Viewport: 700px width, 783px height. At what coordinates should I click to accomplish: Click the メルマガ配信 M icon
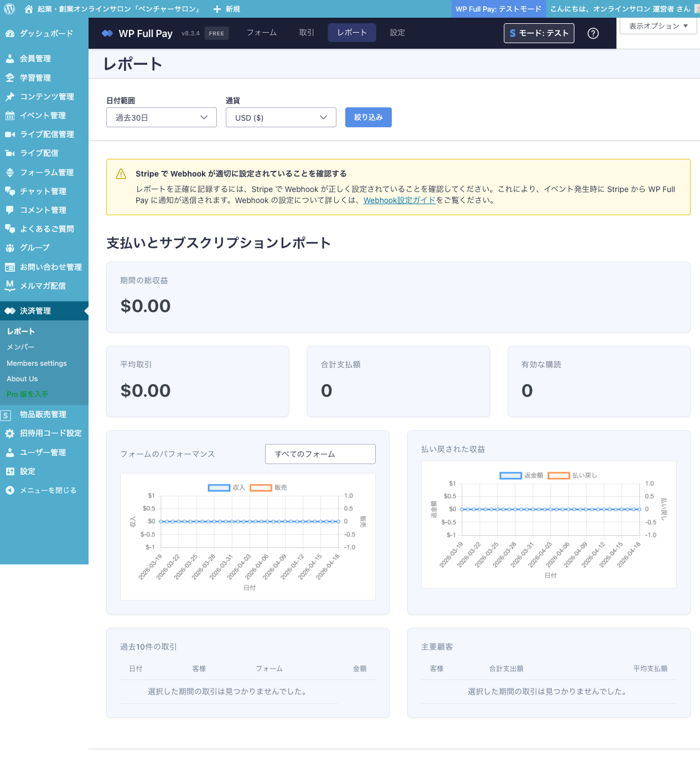pos(10,286)
